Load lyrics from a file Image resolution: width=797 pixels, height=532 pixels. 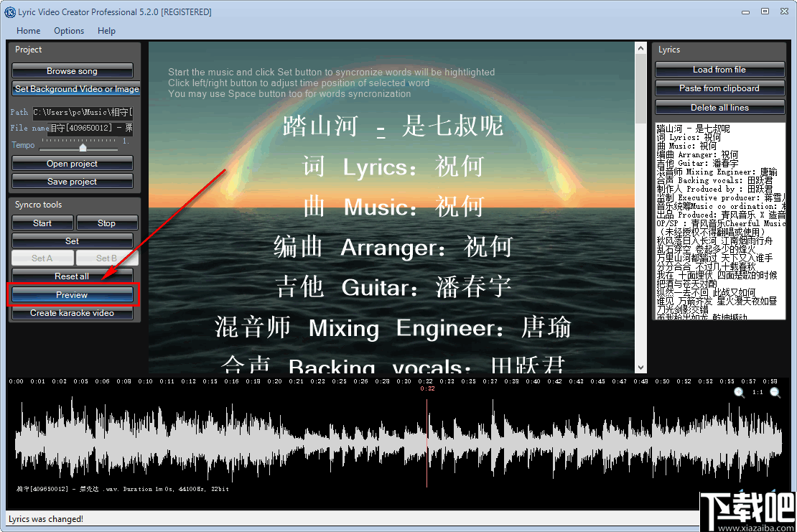click(719, 69)
